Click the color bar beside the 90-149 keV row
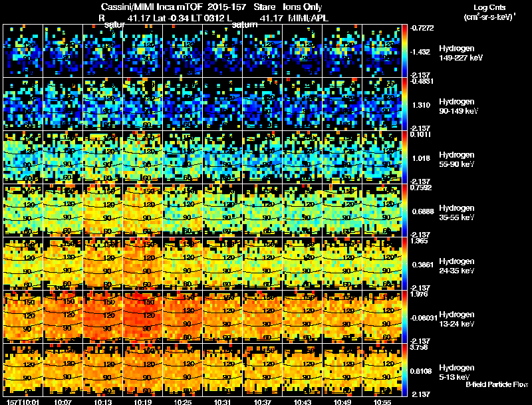Viewport: 532px width, 405px height. pos(404,104)
